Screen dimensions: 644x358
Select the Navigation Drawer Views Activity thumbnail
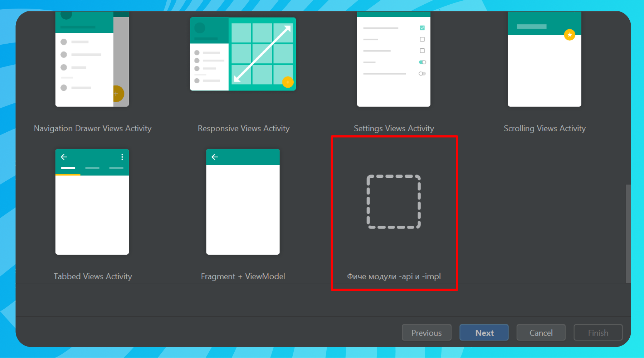click(x=92, y=59)
